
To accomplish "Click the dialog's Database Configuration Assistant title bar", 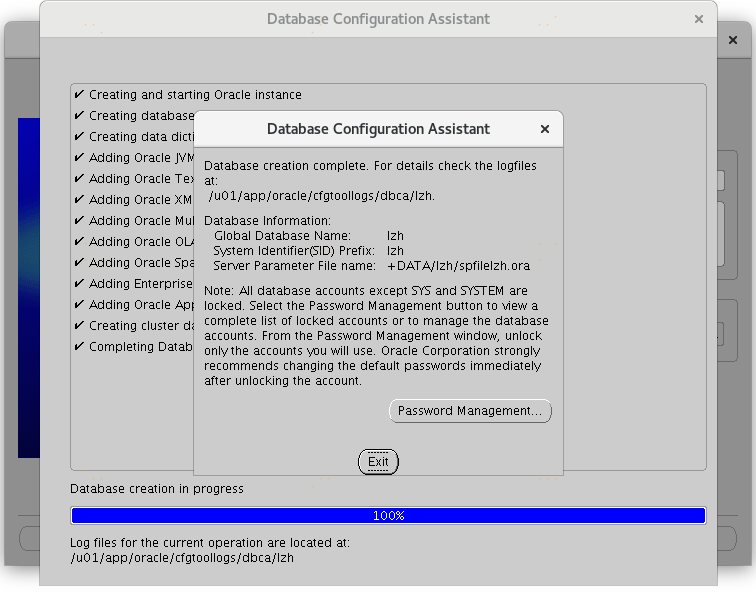I will coord(378,129).
